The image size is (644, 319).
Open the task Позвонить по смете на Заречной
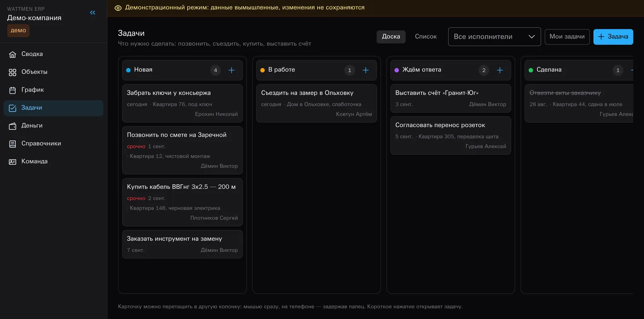[182, 150]
